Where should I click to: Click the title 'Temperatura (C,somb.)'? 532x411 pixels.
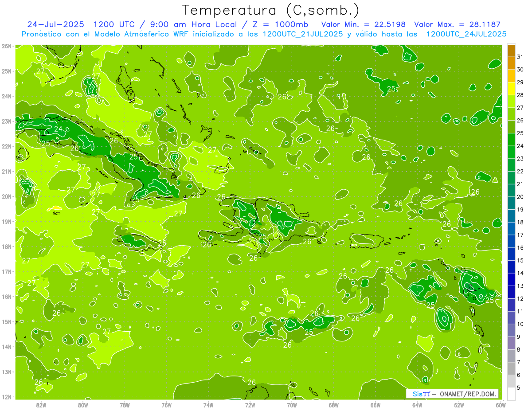pyautogui.click(x=271, y=10)
